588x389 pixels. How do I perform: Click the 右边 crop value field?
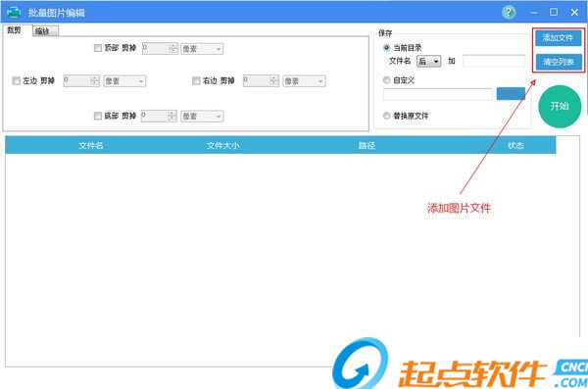257,80
